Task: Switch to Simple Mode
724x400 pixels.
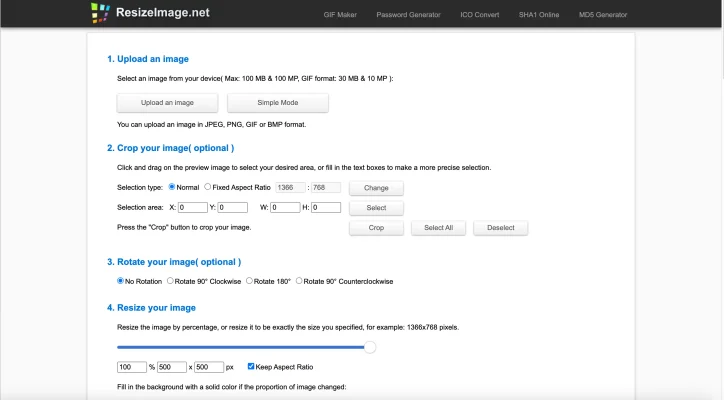Action: (x=277, y=103)
